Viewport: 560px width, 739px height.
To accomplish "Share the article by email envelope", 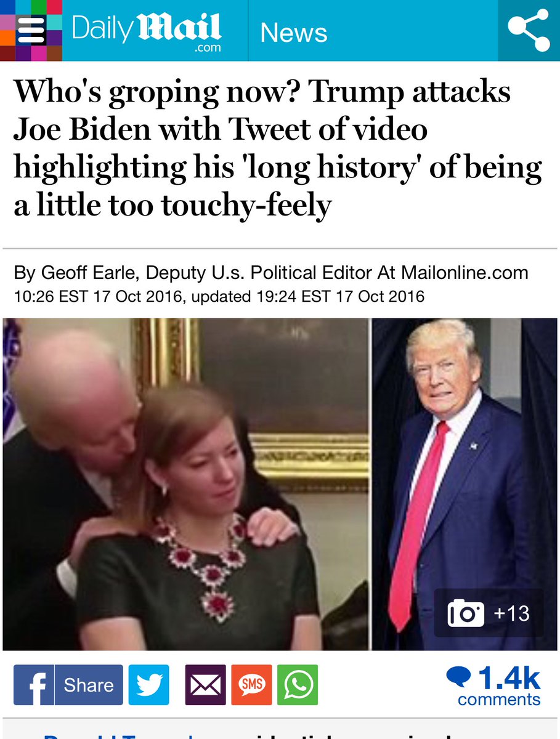I will 205,685.
